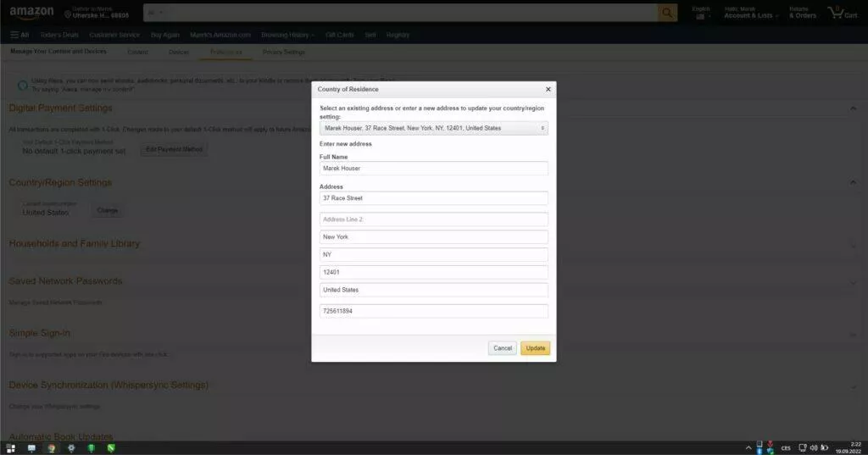
Task: Collapse the Country/Region Settings section
Action: click(853, 182)
